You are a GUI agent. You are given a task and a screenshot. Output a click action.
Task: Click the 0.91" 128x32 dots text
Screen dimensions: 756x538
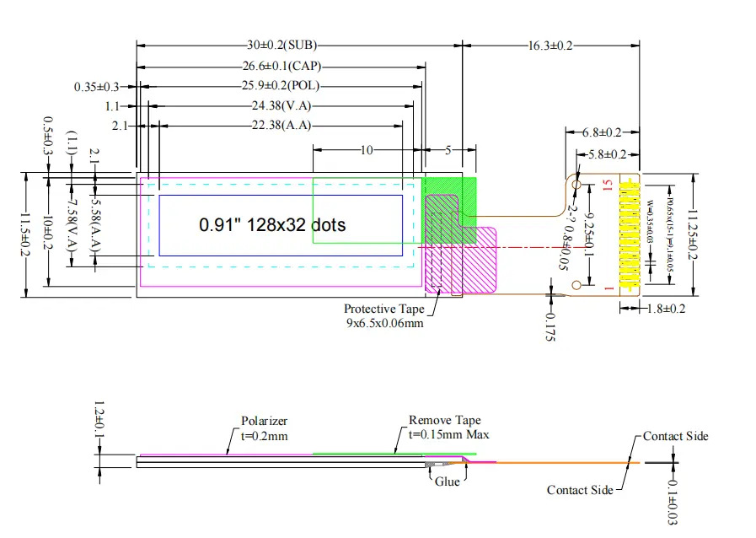point(272,225)
